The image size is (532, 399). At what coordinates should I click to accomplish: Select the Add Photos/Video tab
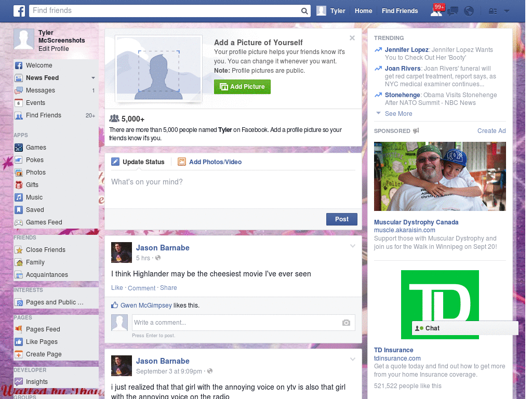[210, 162]
